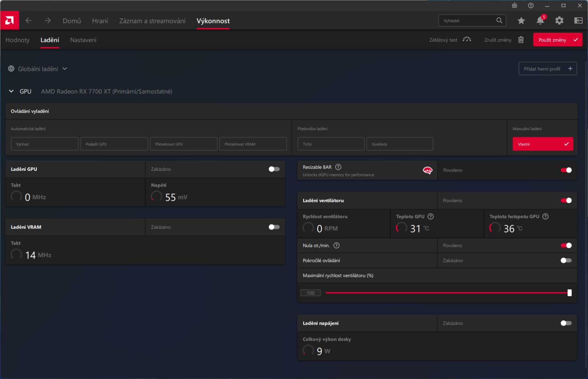Image resolution: width=588 pixels, height=379 pixels.
Task: Open notifications bell icon
Action: pyautogui.click(x=540, y=21)
